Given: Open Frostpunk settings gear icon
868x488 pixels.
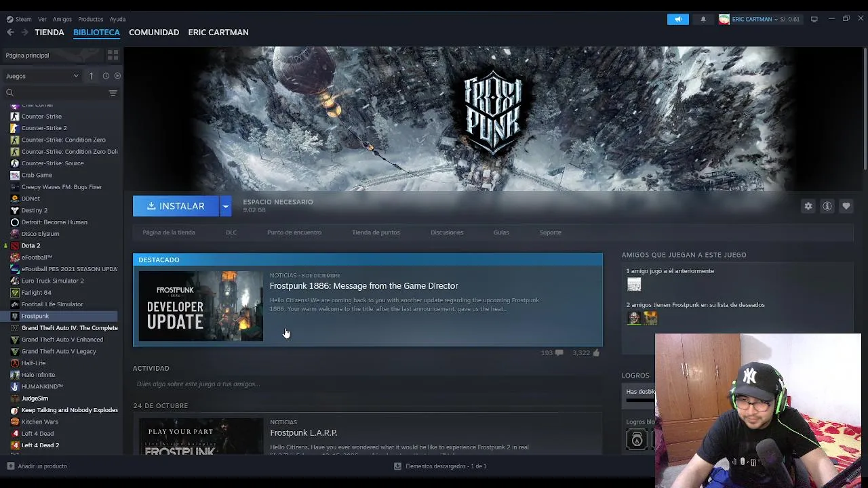Looking at the screenshot, I should (808, 206).
